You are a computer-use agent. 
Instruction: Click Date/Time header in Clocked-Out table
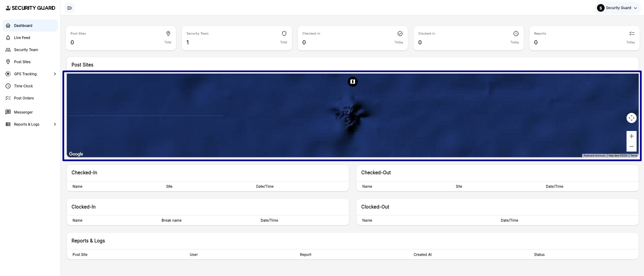click(510, 220)
